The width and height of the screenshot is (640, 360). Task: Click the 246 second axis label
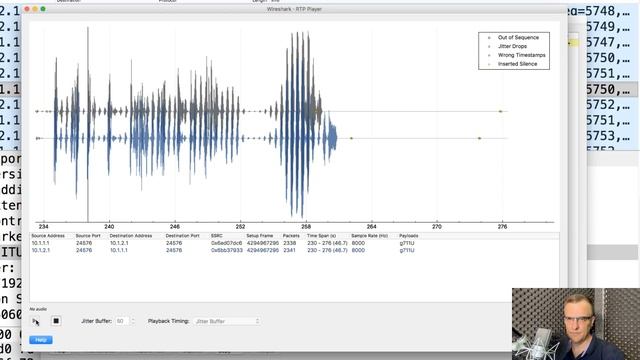(x=175, y=227)
